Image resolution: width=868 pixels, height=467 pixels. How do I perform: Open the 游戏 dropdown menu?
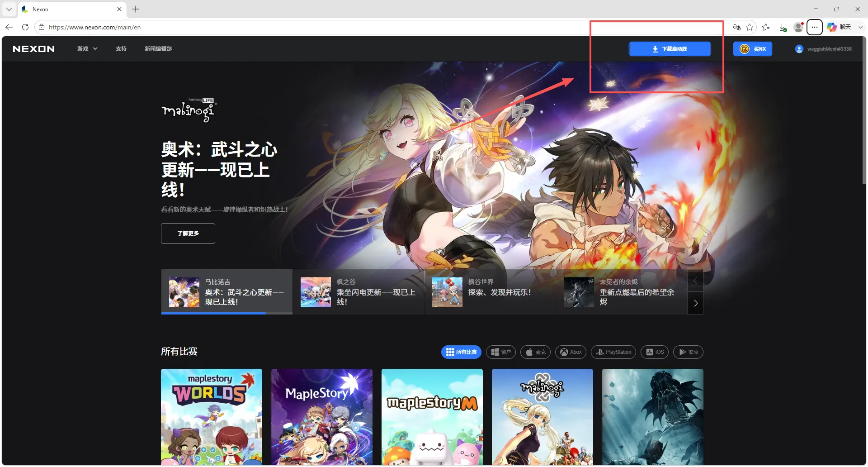coord(87,49)
